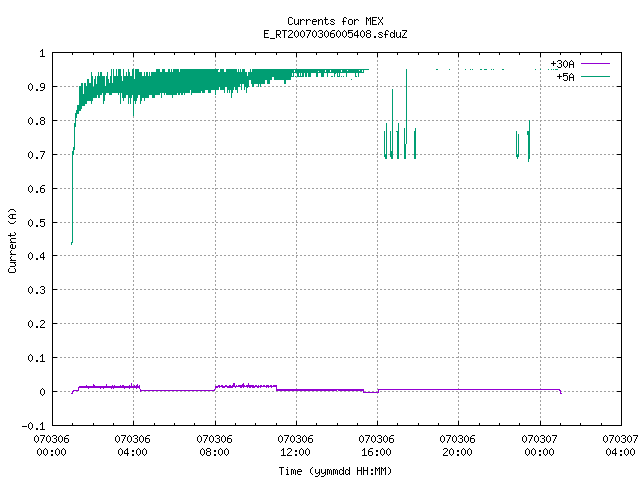Screen dimensions: 640x480
Task: Click the y-axis tick label 0
Action: [42, 392]
